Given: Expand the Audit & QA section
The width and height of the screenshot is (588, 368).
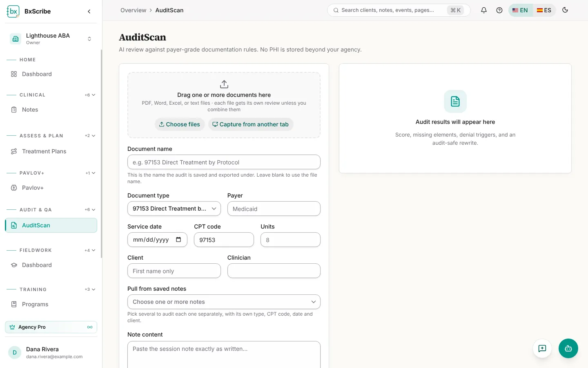Looking at the screenshot, I should 90,210.
